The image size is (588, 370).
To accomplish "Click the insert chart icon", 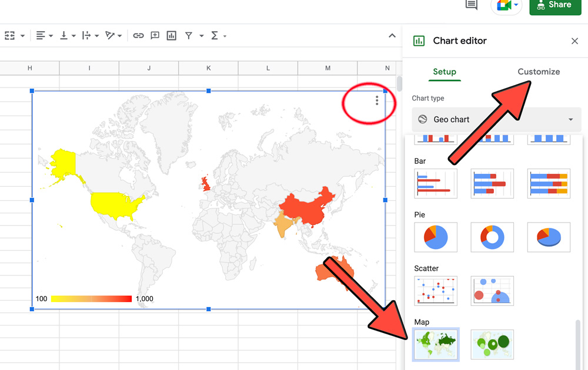I will pos(171,36).
